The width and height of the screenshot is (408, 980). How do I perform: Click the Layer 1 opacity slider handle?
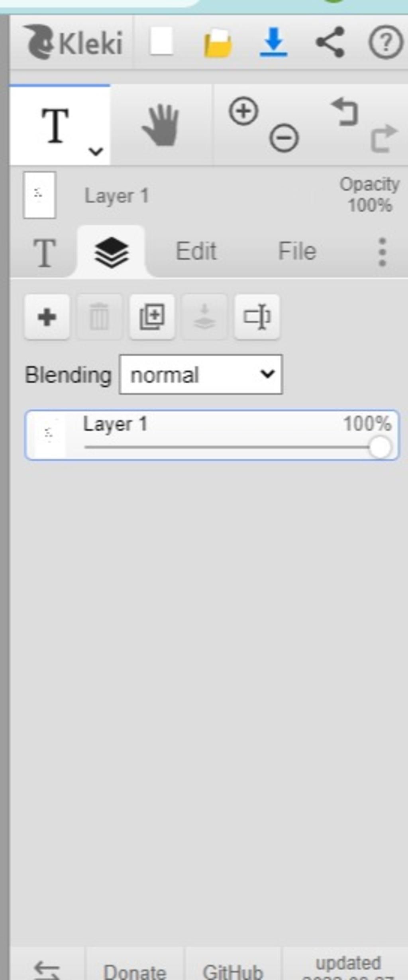tap(380, 447)
